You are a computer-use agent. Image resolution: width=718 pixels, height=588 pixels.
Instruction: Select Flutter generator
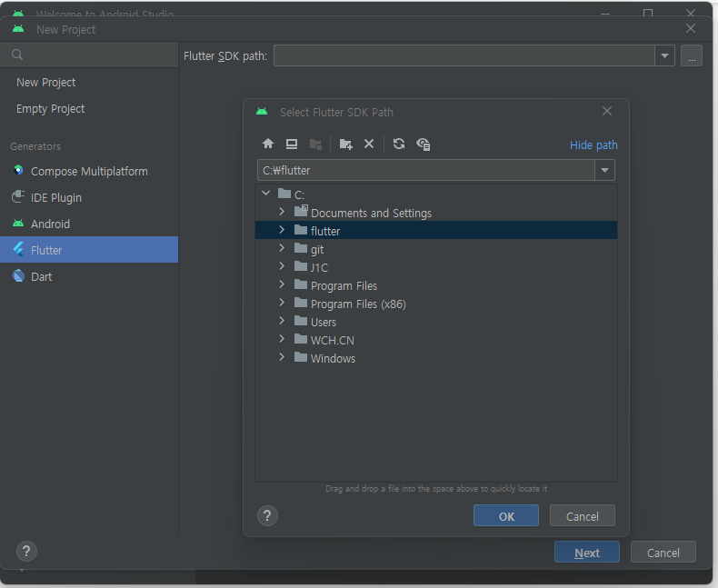(x=89, y=250)
